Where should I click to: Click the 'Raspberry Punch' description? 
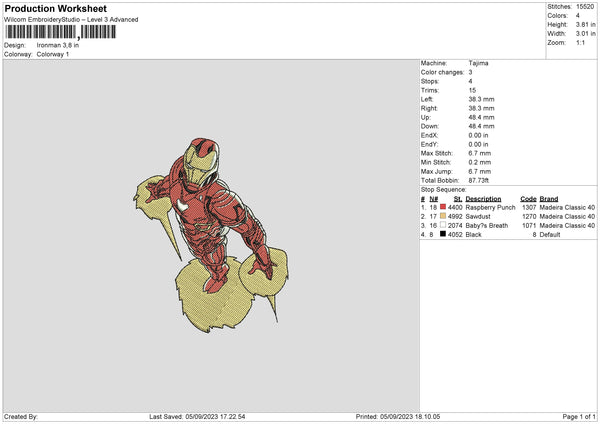[491, 207]
